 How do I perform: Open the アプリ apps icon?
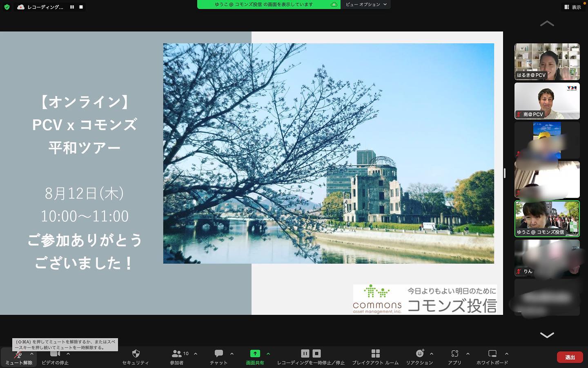tap(454, 354)
